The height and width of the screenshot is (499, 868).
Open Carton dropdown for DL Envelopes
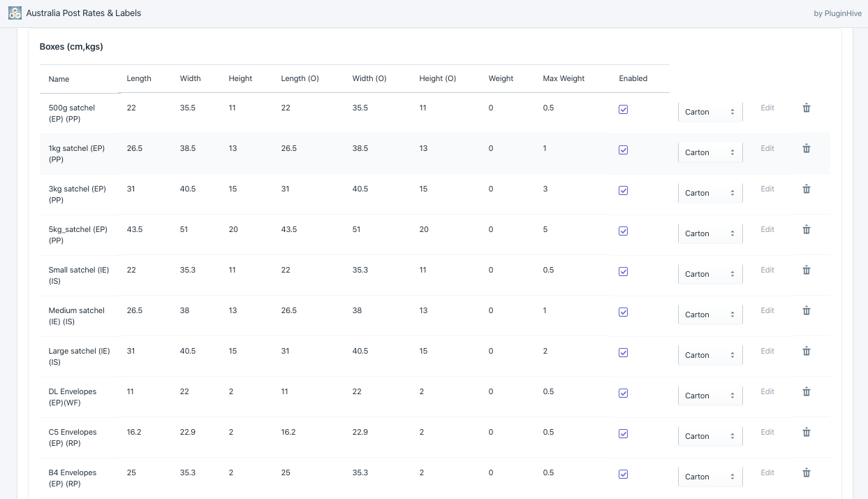[710, 396]
